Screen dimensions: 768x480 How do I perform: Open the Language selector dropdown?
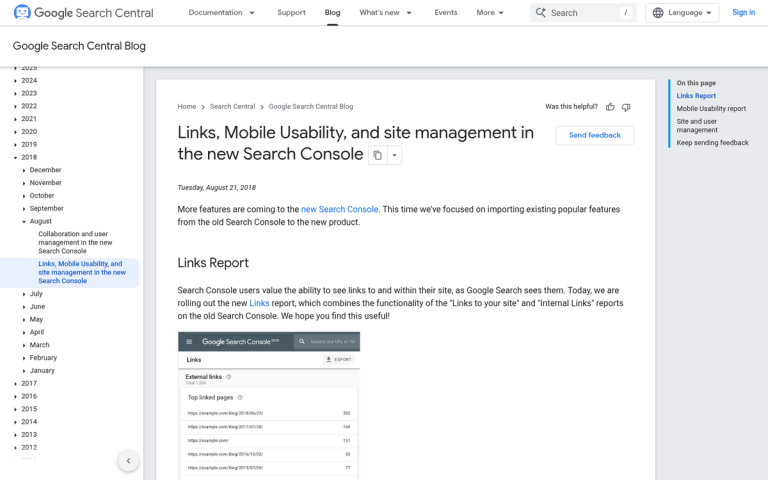(682, 13)
